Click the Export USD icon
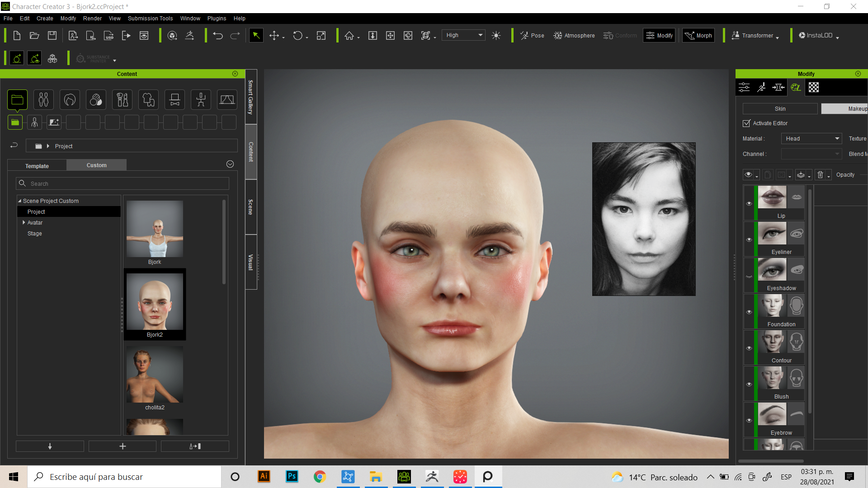The width and height of the screenshot is (868, 488). (x=109, y=36)
